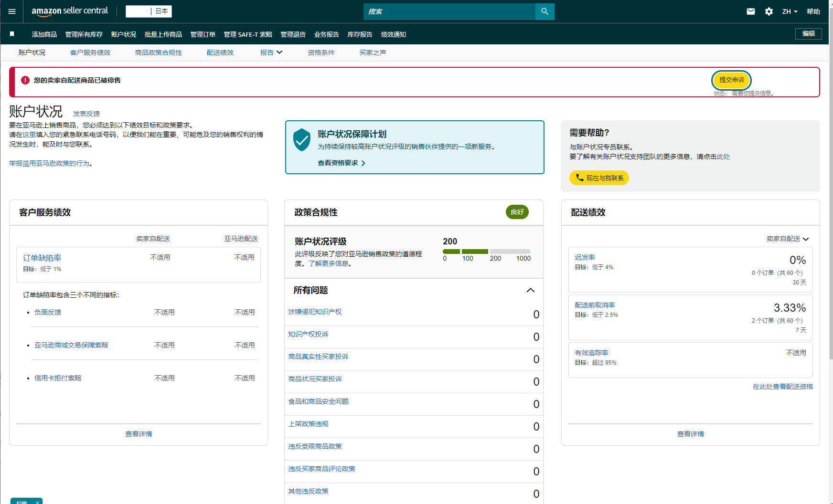The height and width of the screenshot is (504, 833).
Task: Click in the 搜索 search field
Action: (x=449, y=11)
